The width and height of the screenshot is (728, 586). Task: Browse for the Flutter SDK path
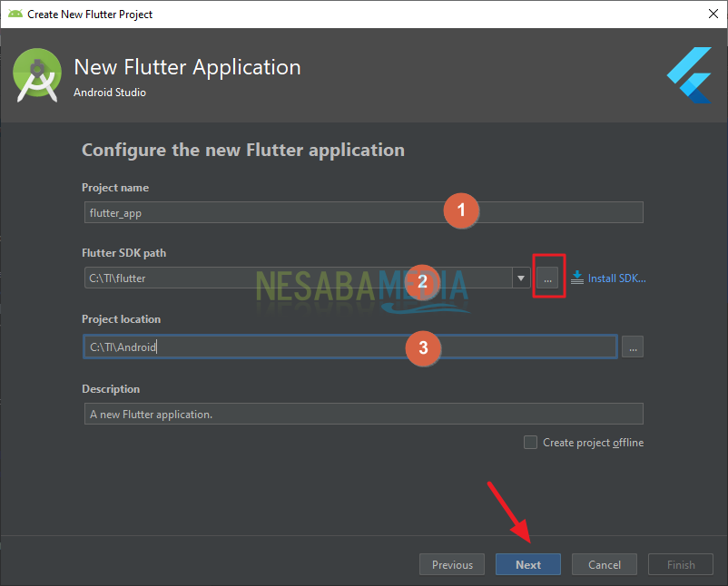(548, 278)
